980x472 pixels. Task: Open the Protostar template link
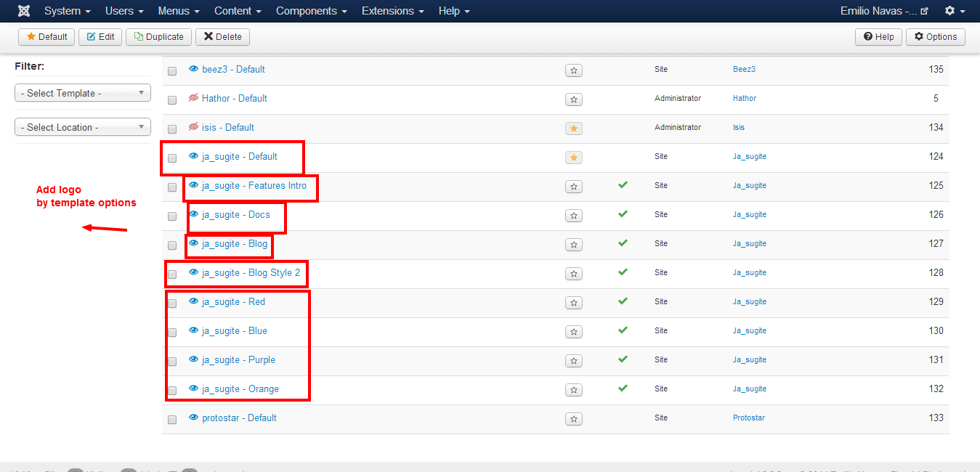(749, 418)
